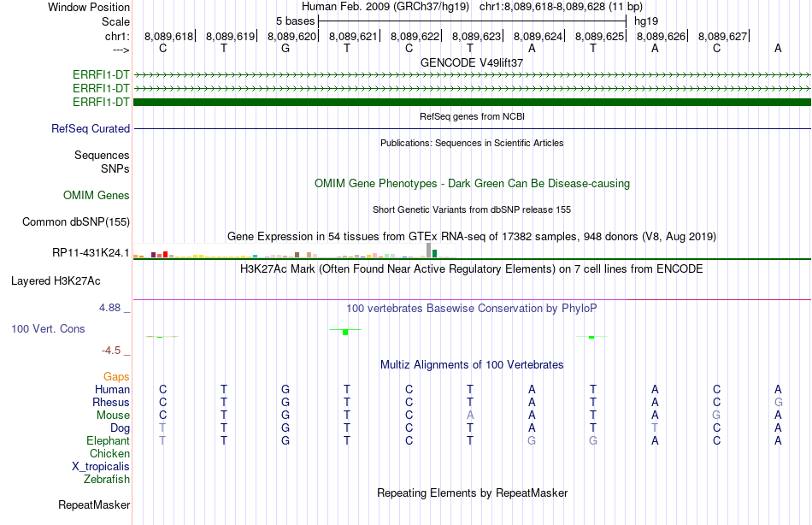Click the PhyloP conservation bar under 8,089,625
This screenshot has height=525, width=812.
point(591,338)
